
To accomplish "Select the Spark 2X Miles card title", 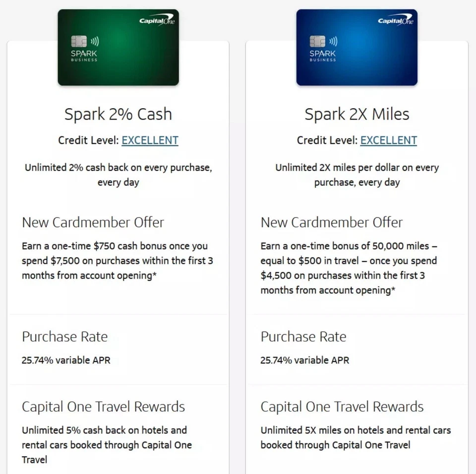I will coord(357,114).
